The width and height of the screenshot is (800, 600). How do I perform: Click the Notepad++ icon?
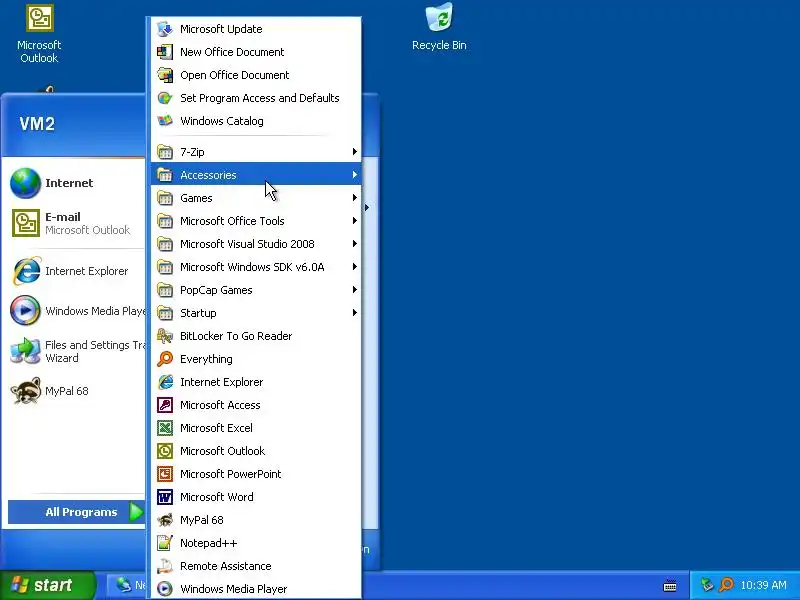pyautogui.click(x=164, y=543)
